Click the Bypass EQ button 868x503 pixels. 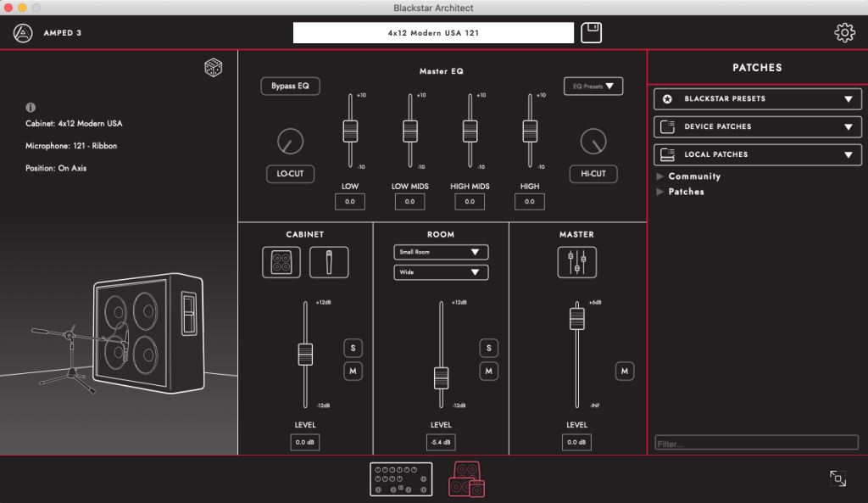pyautogui.click(x=290, y=86)
